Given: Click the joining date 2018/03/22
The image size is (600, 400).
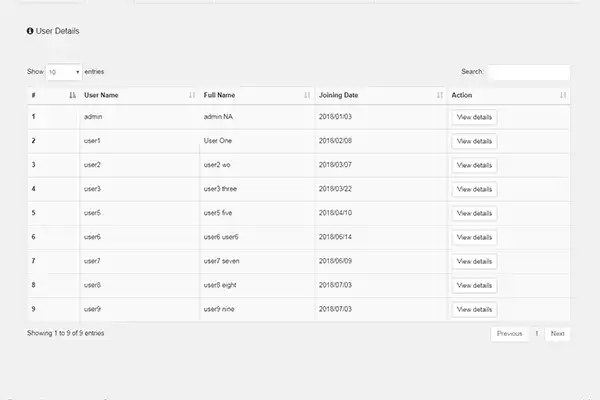Looking at the screenshot, I should (x=335, y=189).
